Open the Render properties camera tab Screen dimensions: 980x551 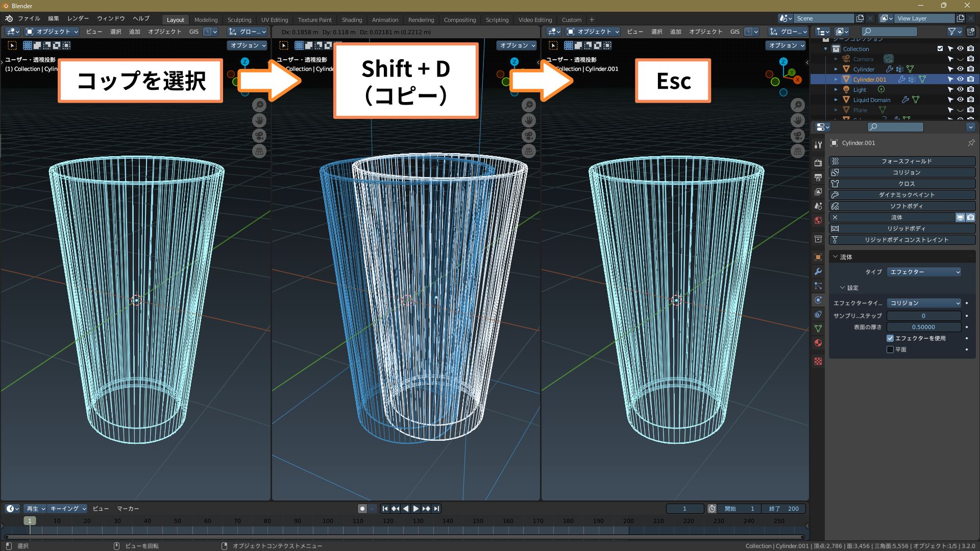click(818, 163)
